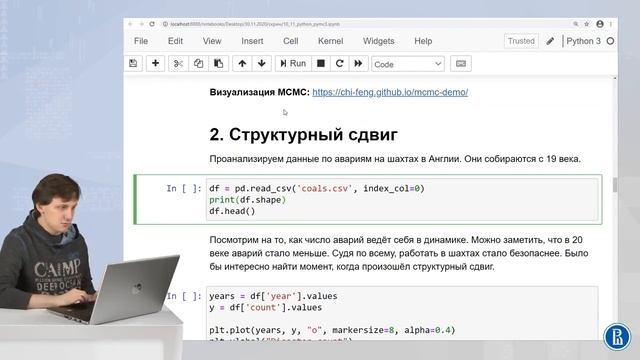The height and width of the screenshot is (360, 640).
Task: Open the Insert menu
Action: click(x=252, y=41)
